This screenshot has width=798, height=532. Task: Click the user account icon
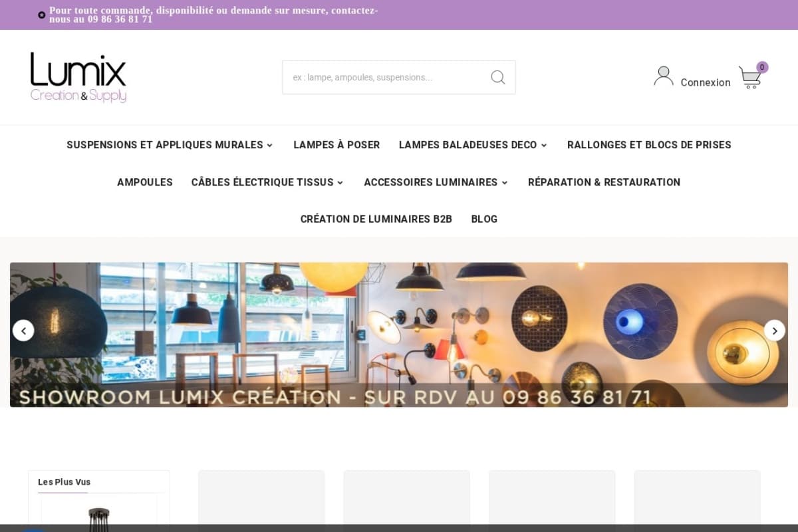[x=664, y=76]
